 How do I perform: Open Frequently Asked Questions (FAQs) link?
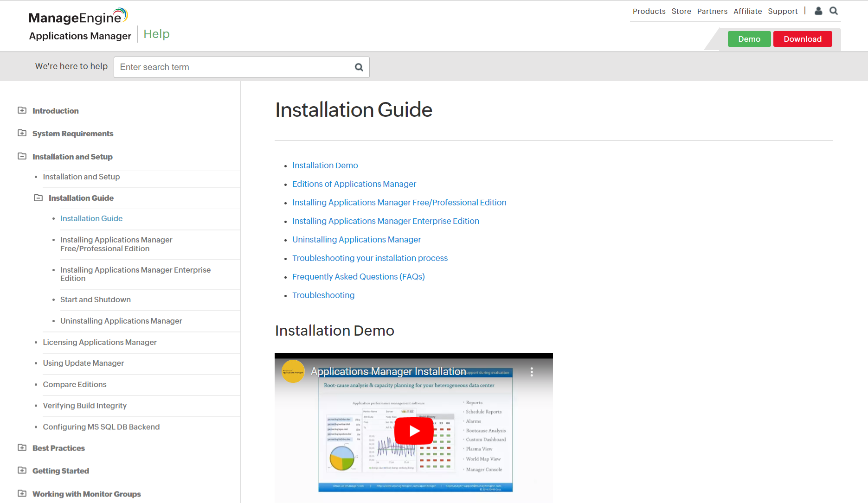tap(359, 277)
